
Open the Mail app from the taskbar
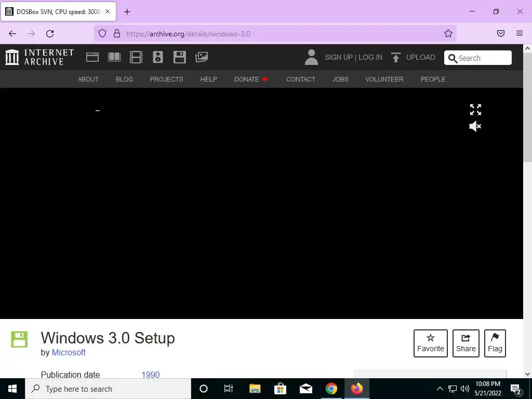pos(305,389)
